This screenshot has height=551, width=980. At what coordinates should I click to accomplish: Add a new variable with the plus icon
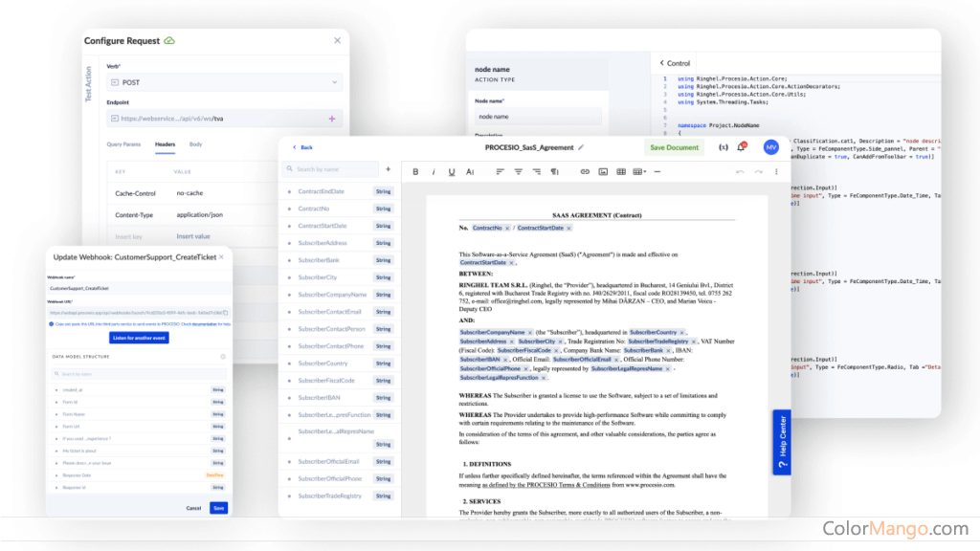(x=388, y=169)
